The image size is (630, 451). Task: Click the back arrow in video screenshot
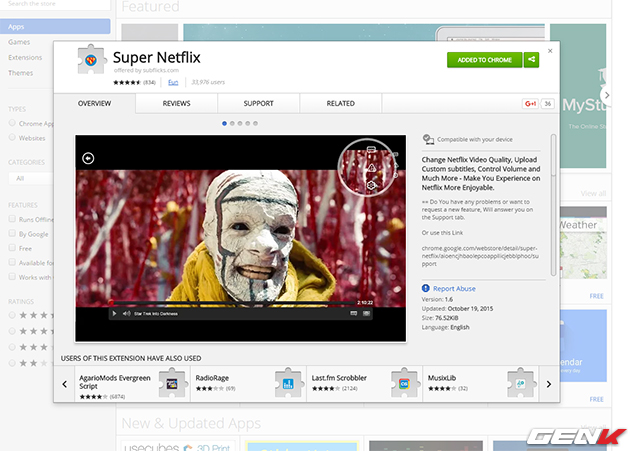pos(88,158)
